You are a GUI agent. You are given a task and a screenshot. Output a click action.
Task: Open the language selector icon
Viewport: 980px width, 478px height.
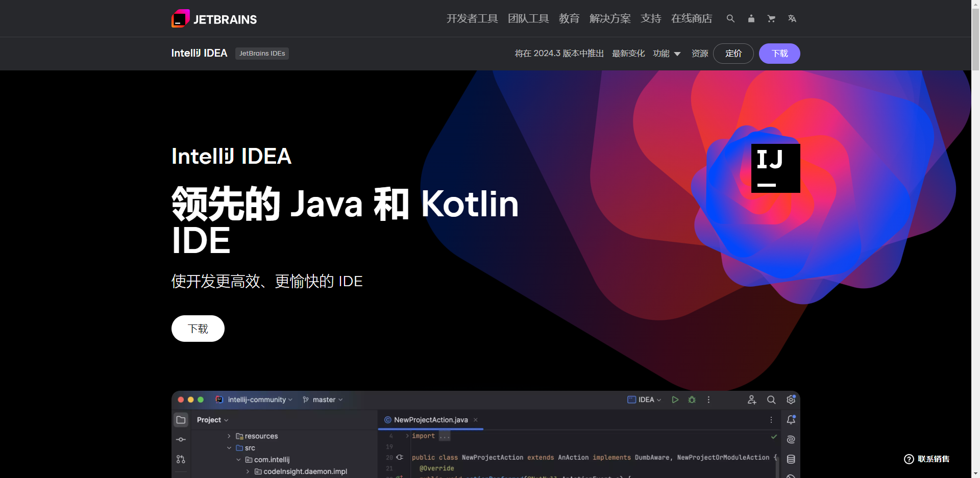[x=792, y=18]
